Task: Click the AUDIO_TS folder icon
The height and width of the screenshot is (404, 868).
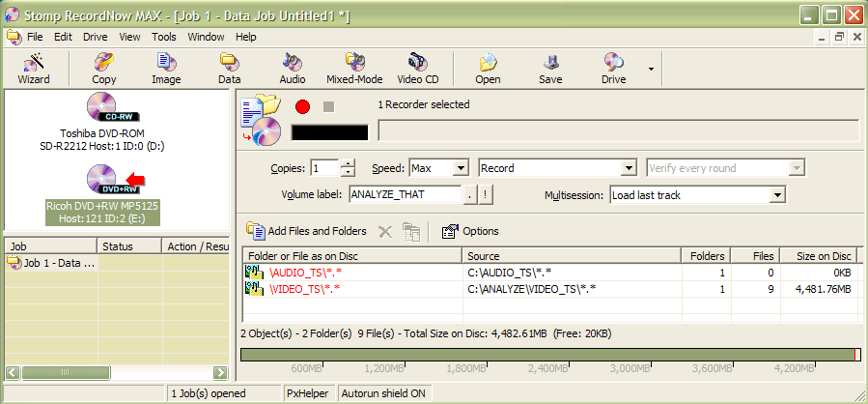Action: 254,273
